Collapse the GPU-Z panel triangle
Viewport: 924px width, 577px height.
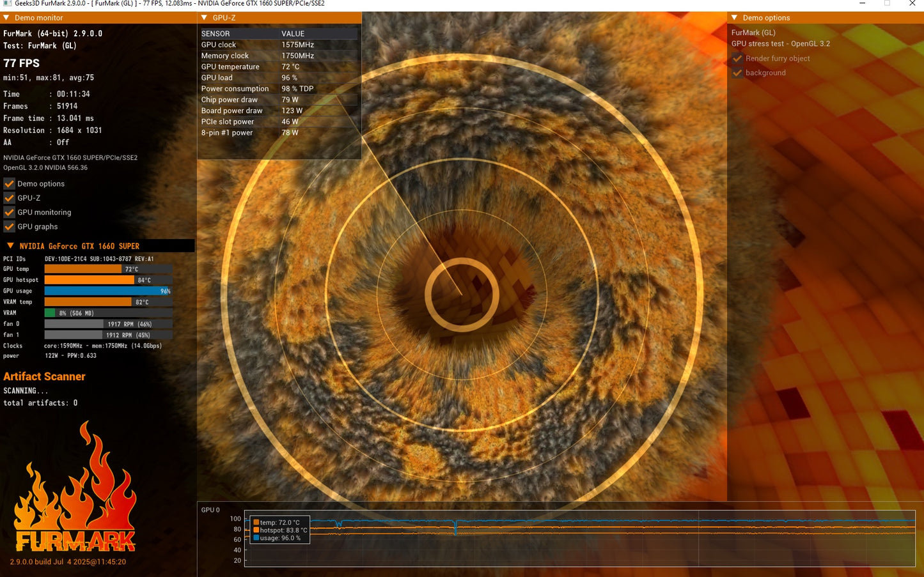(204, 18)
